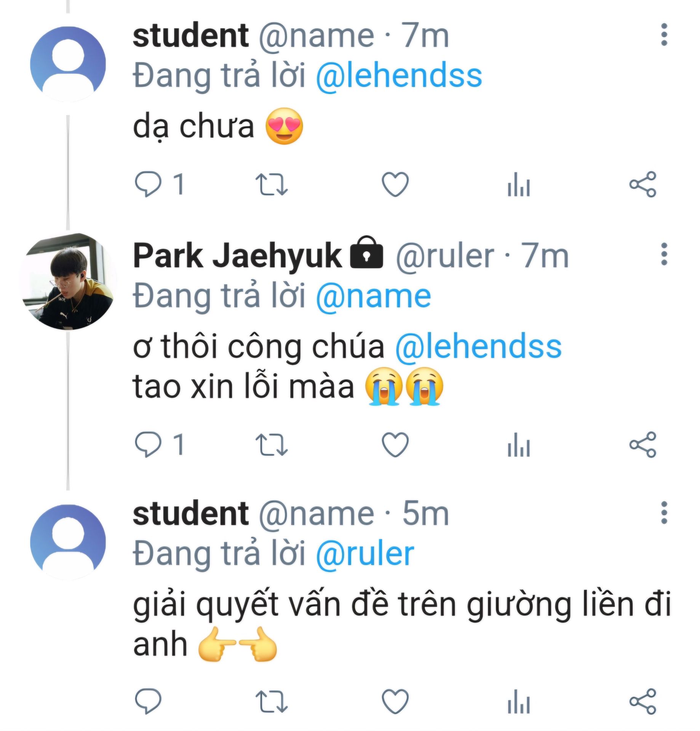
Task: Retweet the "dạ chưa" tweet
Action: (x=272, y=184)
